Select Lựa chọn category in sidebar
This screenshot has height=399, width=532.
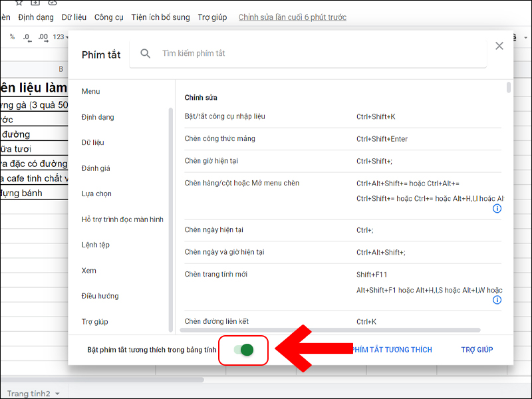96,194
